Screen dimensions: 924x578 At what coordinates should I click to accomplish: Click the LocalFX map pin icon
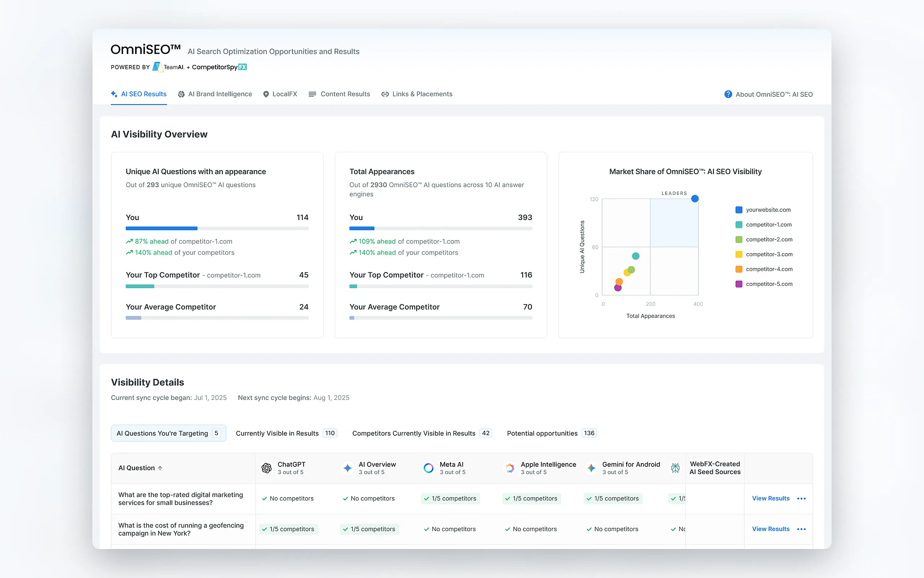[x=266, y=94]
